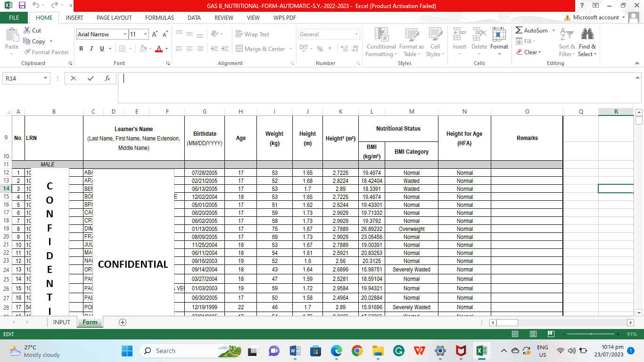Open the font size dropdown
644x362 pixels.
[x=146, y=34]
